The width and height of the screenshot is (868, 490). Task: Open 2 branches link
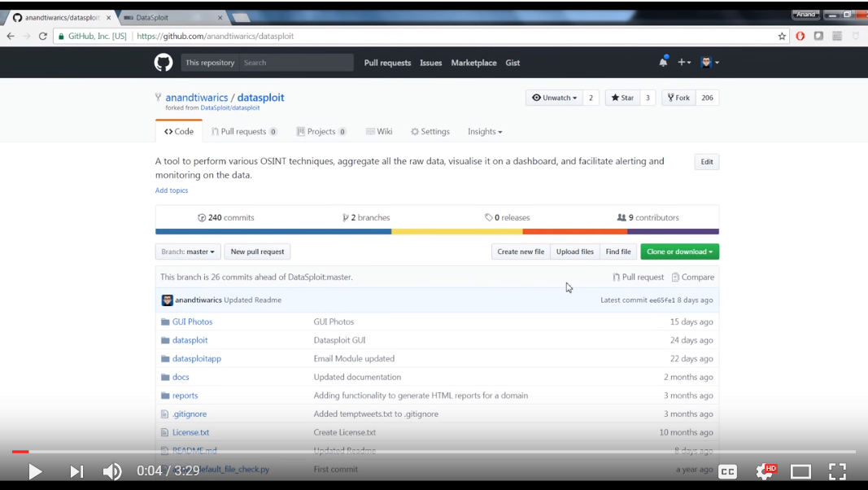pos(366,217)
